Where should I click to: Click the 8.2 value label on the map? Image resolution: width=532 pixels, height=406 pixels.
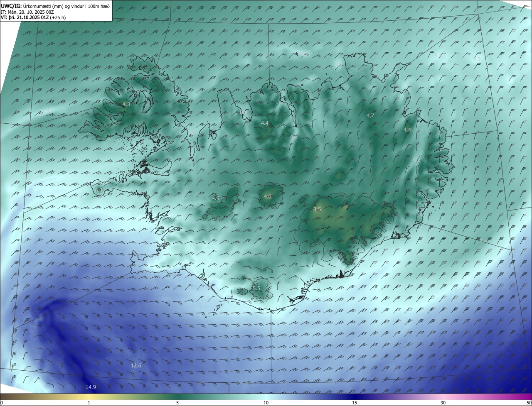coord(416,160)
